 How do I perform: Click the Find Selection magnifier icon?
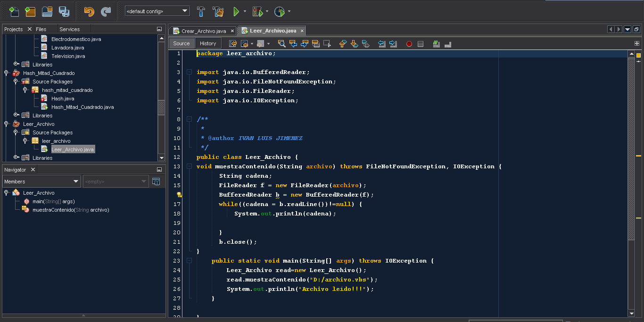[281, 44]
